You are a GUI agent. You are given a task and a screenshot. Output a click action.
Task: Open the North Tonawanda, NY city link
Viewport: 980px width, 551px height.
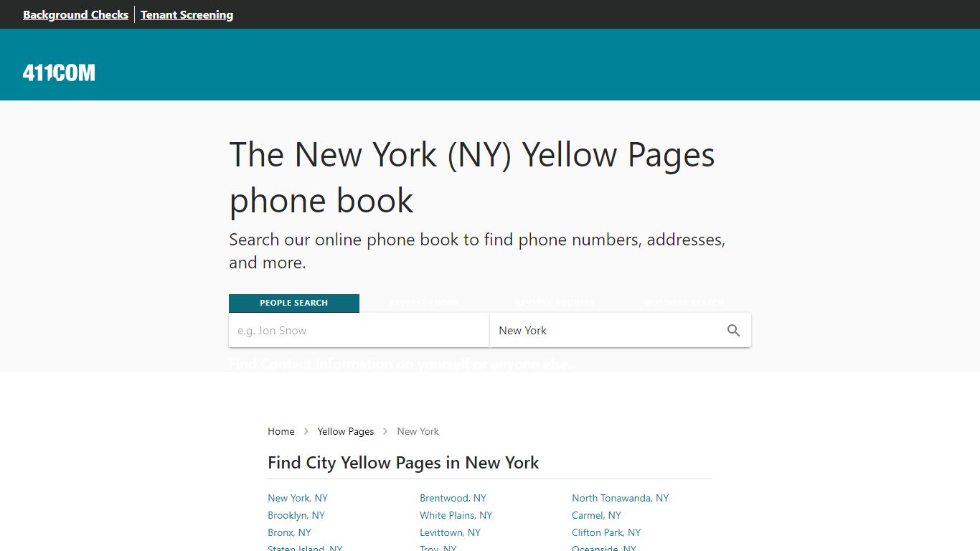coord(620,498)
